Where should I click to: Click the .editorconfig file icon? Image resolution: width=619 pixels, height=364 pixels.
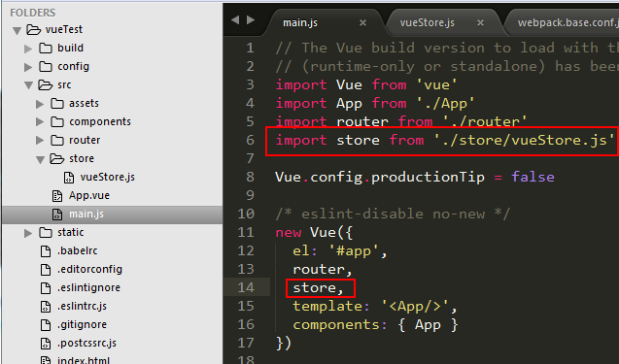tap(46, 270)
